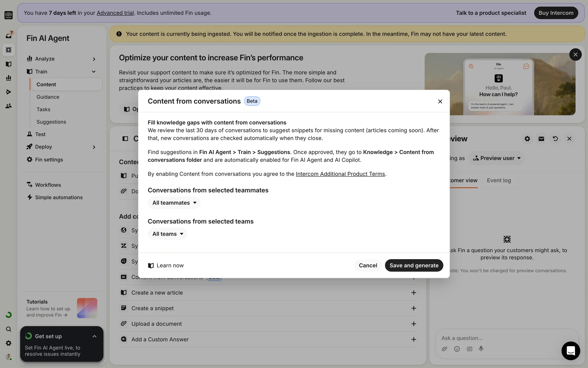
Task: Click the preview settings gear icon
Action: (x=527, y=139)
